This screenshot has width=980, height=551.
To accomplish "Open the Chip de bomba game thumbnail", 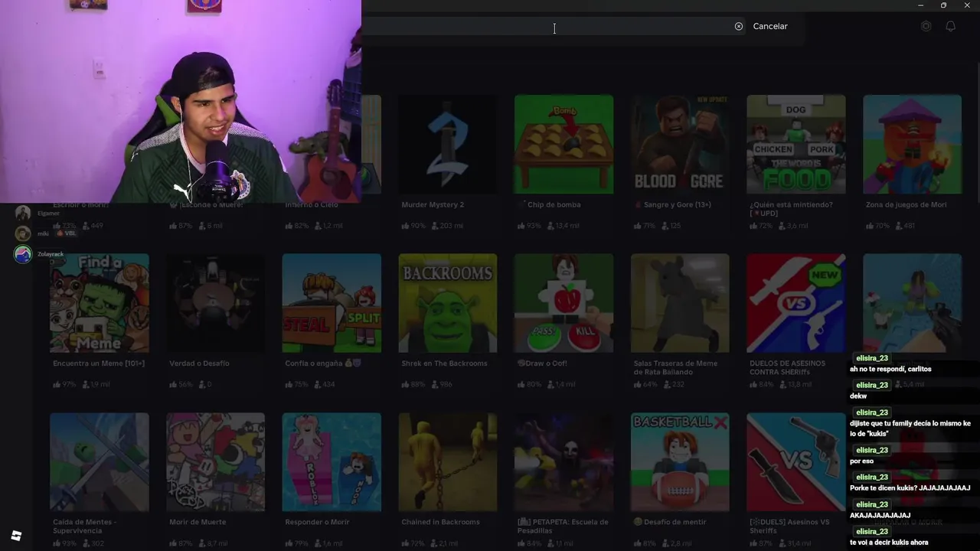I will click(563, 144).
